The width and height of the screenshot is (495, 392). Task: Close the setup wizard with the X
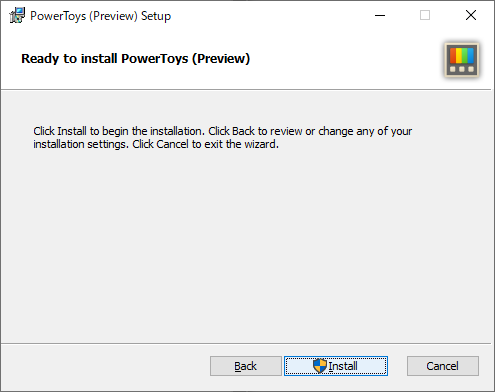pos(471,15)
